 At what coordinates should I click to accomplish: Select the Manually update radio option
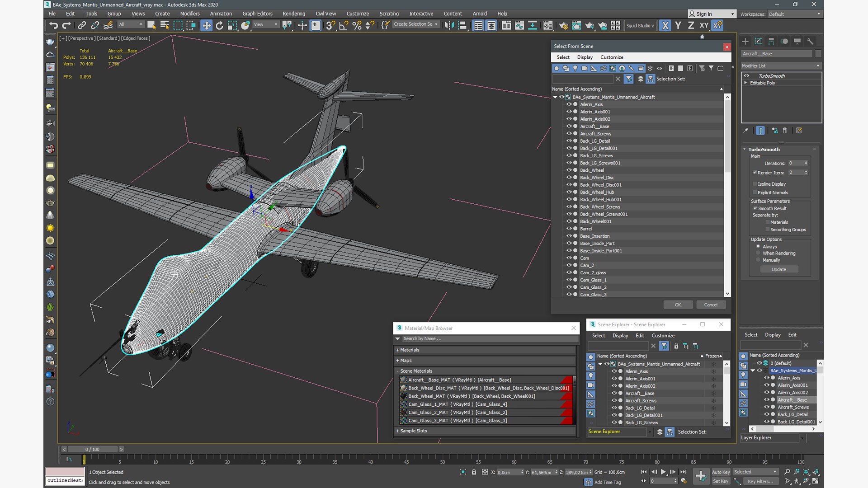[758, 260]
